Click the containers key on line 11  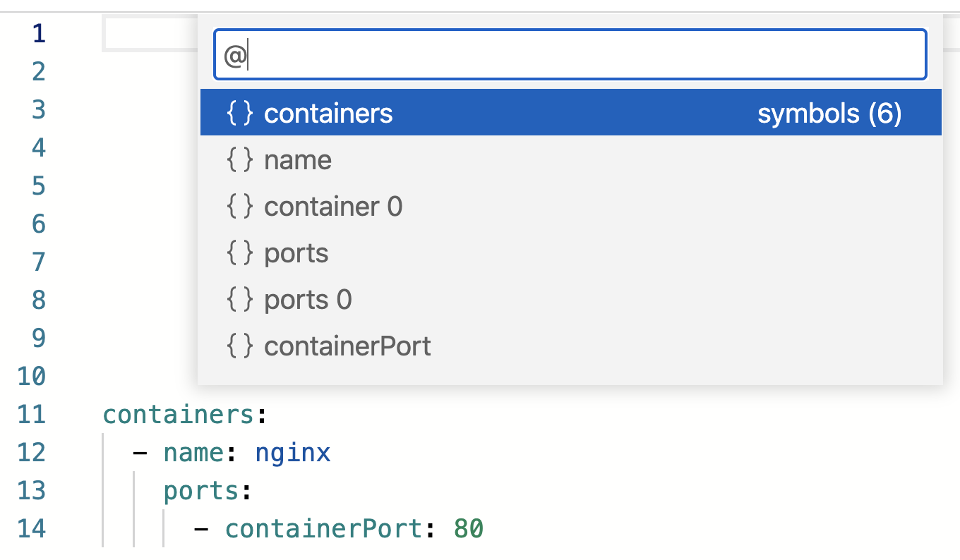(x=178, y=414)
